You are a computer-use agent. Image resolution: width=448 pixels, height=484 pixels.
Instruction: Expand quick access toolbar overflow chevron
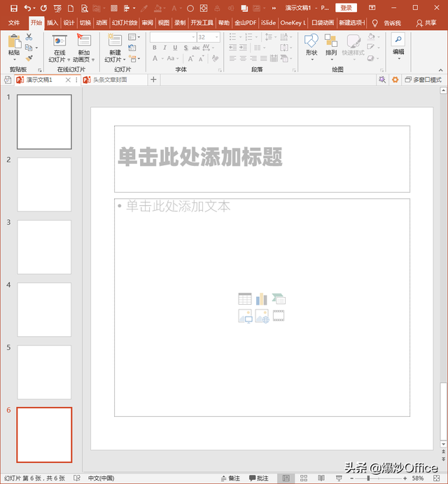coord(274,8)
